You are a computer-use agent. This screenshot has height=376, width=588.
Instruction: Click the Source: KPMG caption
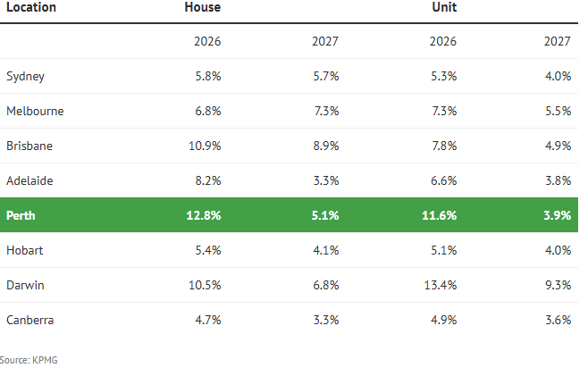(29, 359)
